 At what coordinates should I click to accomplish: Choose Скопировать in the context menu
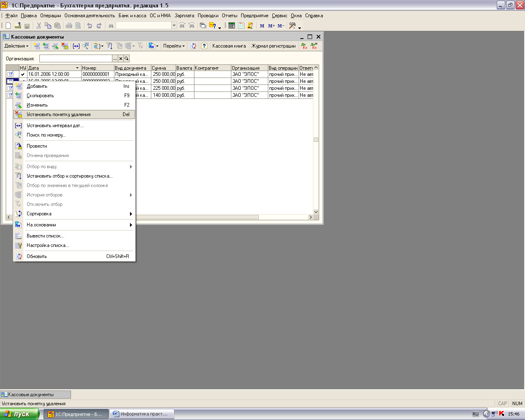tap(74, 96)
